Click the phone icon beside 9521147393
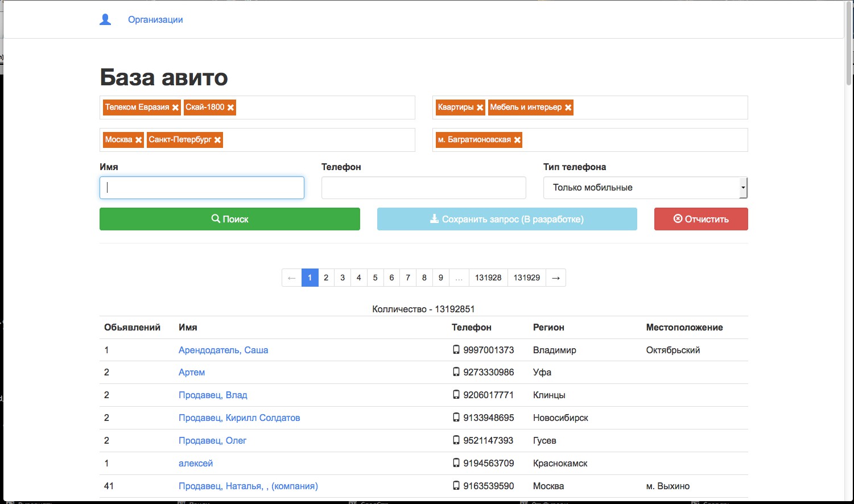 pyautogui.click(x=456, y=440)
